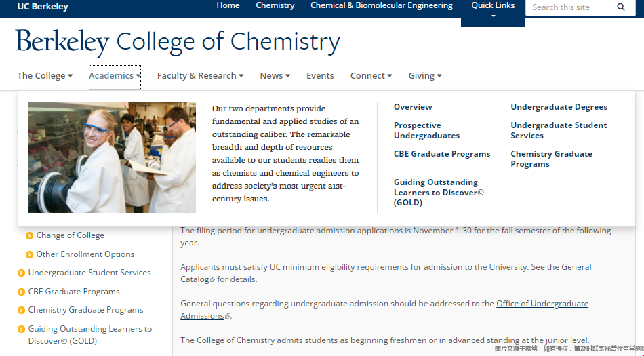Click the lab students photo thumbnail
Screen dimensions: 644x356
tap(112, 157)
